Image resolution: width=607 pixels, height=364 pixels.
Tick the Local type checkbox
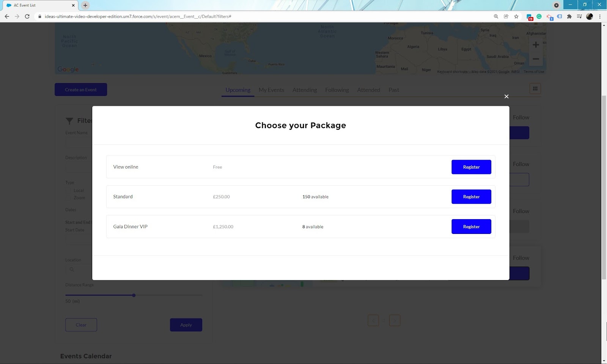(x=68, y=190)
